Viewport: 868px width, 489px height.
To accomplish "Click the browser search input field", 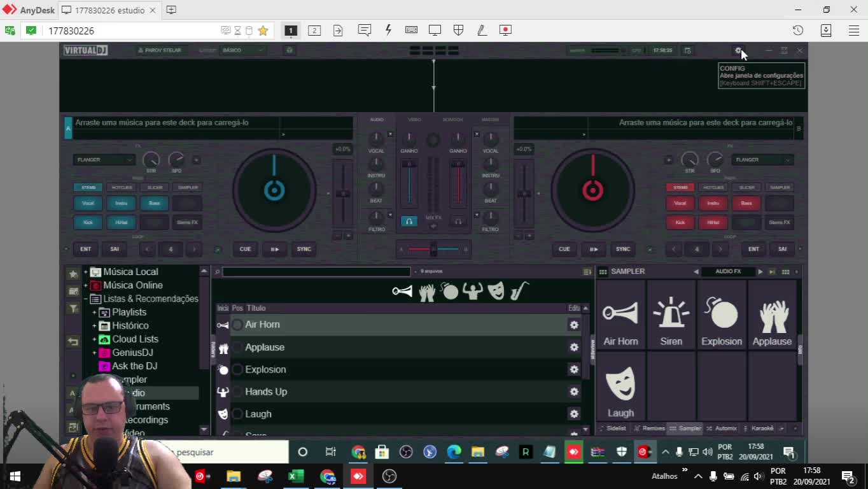I will 316,272.
